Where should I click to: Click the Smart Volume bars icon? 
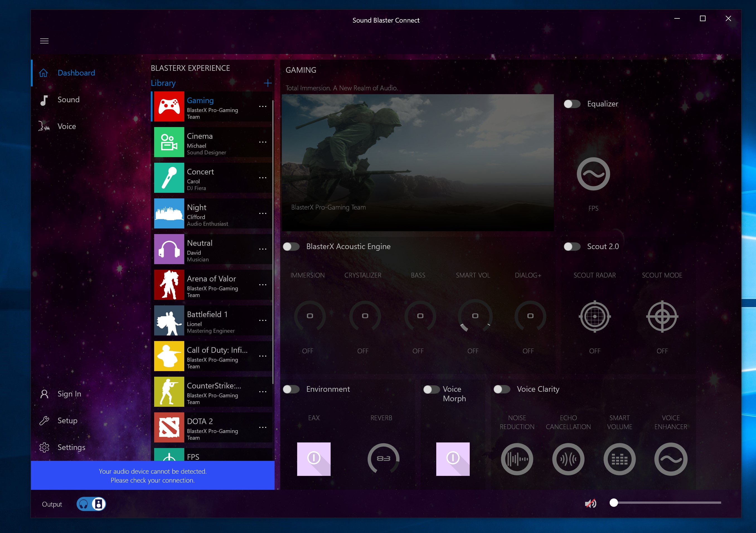619,459
